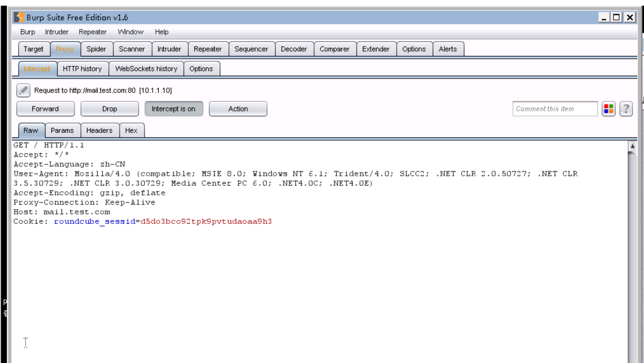This screenshot has height=363, width=644.
Task: Open the HTTP history sub-tab
Action: tap(82, 68)
